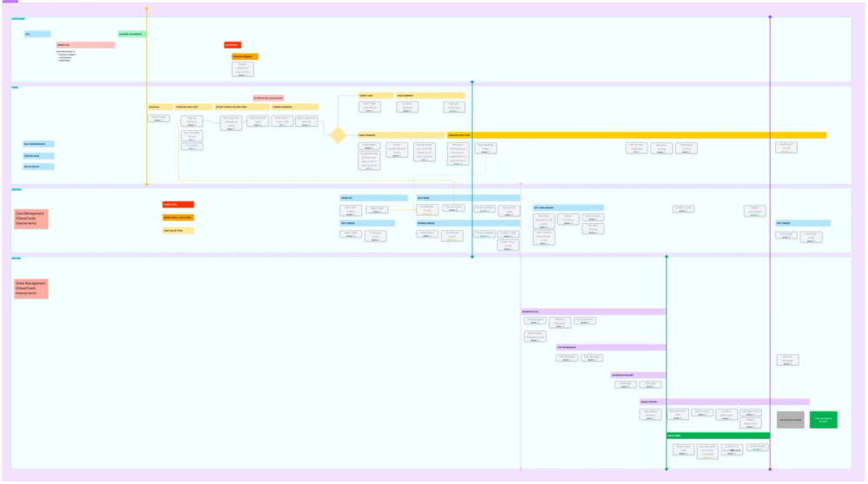This screenshot has height=484, width=868.
Task: Select the grey Card Activation Pending box
Action: point(791,420)
